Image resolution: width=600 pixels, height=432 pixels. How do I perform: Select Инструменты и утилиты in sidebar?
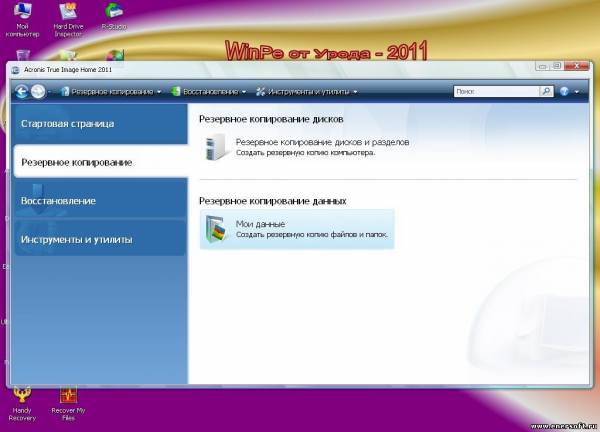[100, 239]
